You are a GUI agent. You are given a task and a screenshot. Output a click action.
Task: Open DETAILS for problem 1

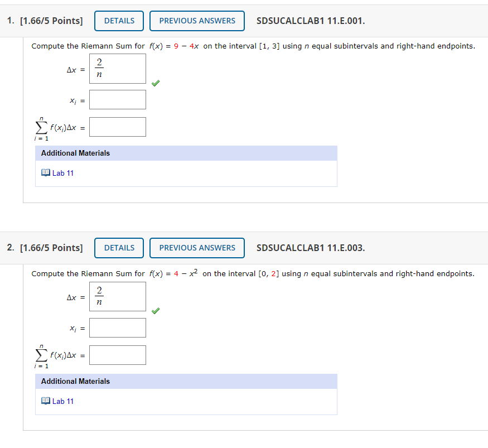[x=119, y=21]
